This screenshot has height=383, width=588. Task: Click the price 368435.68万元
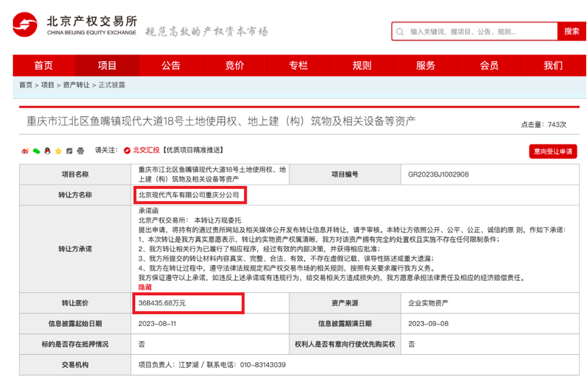[x=162, y=303]
